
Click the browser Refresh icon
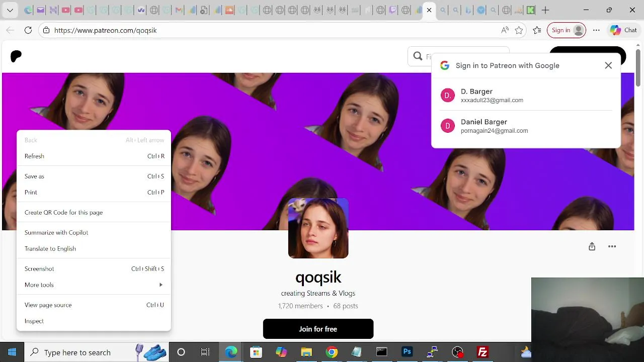point(28,30)
